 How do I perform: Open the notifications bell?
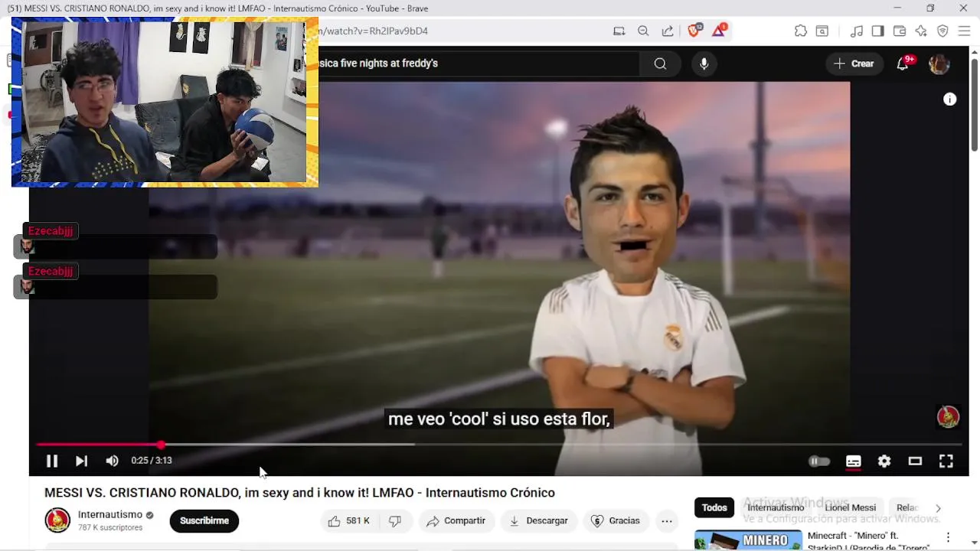tap(903, 64)
